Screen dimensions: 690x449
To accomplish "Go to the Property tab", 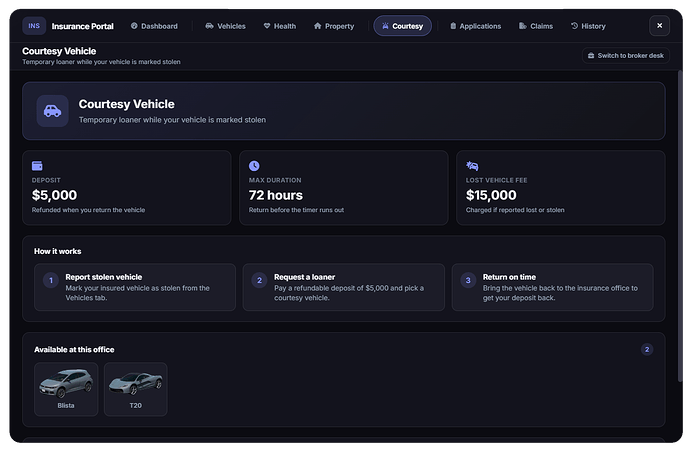I will 334,26.
